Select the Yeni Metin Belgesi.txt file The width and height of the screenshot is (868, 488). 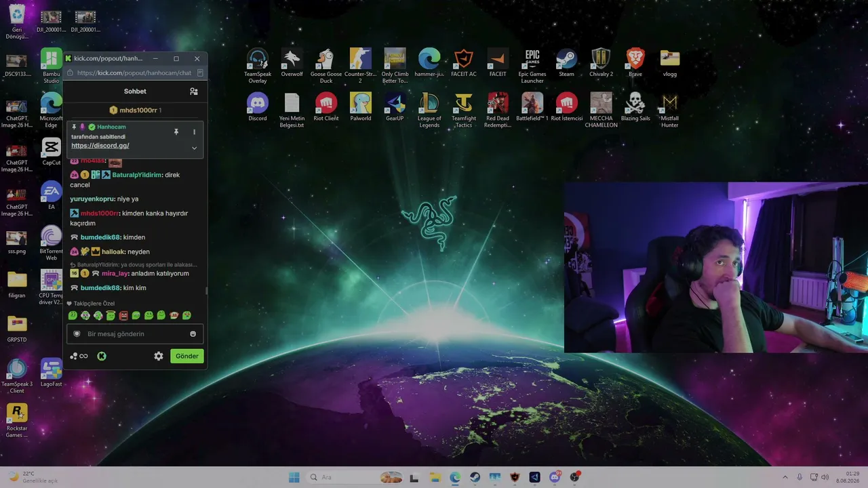tap(292, 110)
